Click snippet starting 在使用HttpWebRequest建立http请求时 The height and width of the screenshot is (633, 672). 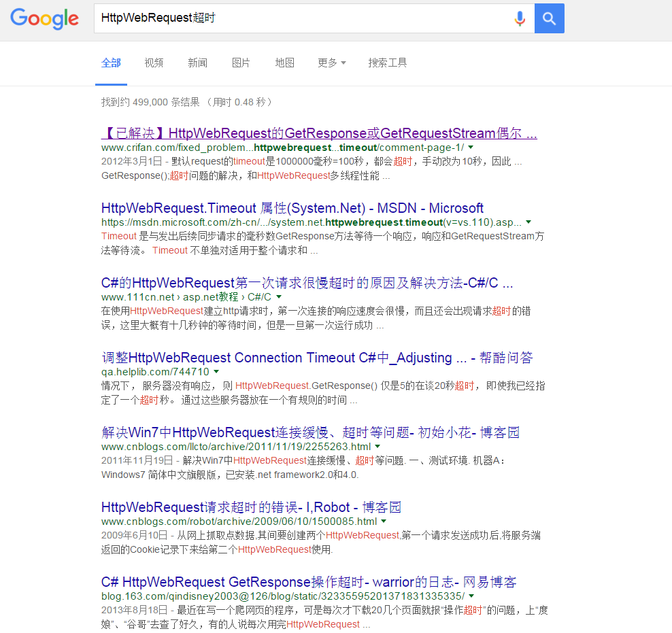pos(316,318)
